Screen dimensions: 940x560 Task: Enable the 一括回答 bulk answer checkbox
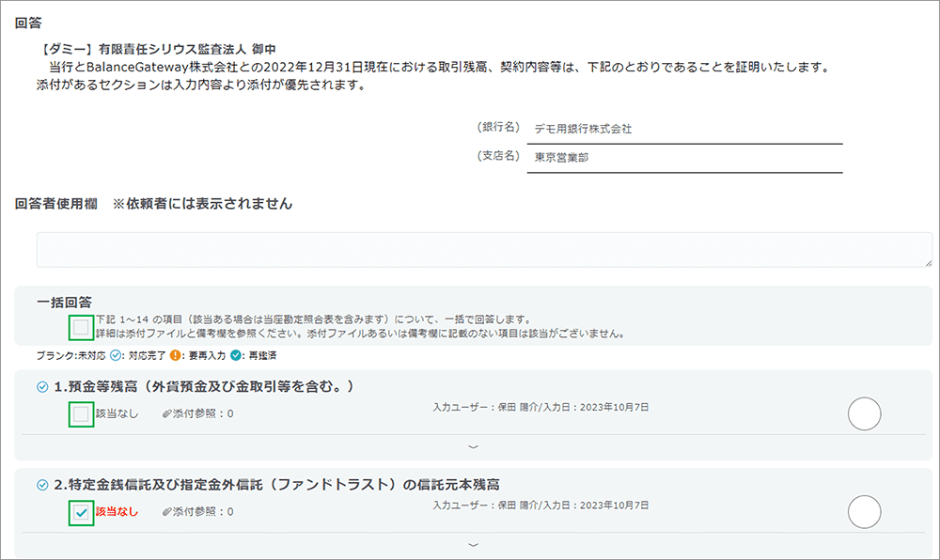[x=82, y=327]
